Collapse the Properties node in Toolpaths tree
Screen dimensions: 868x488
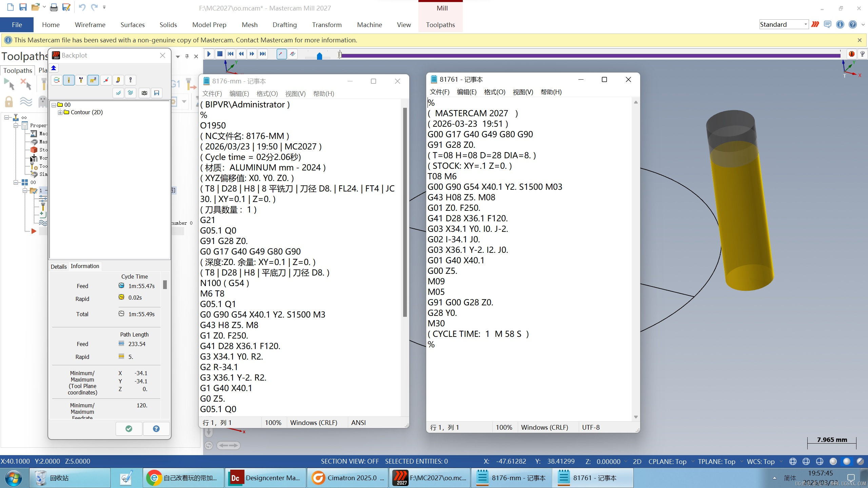(x=16, y=125)
